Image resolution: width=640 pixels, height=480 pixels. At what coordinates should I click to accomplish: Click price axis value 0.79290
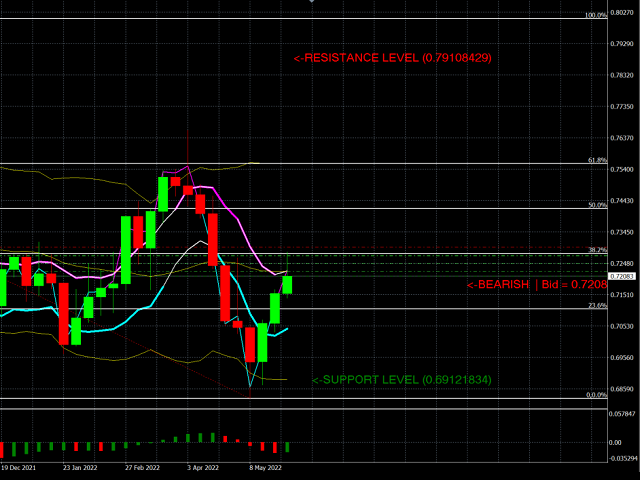[x=622, y=44]
